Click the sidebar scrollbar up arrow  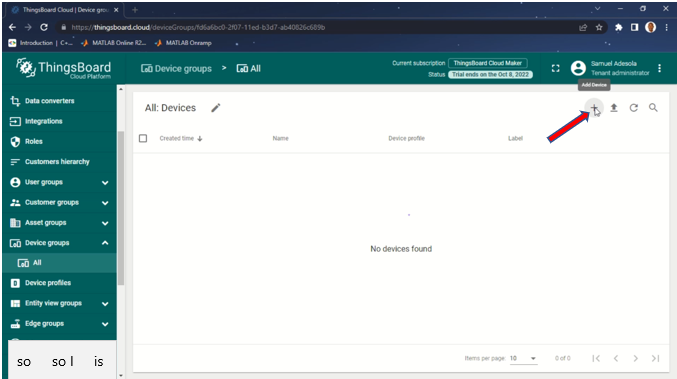coord(121,89)
